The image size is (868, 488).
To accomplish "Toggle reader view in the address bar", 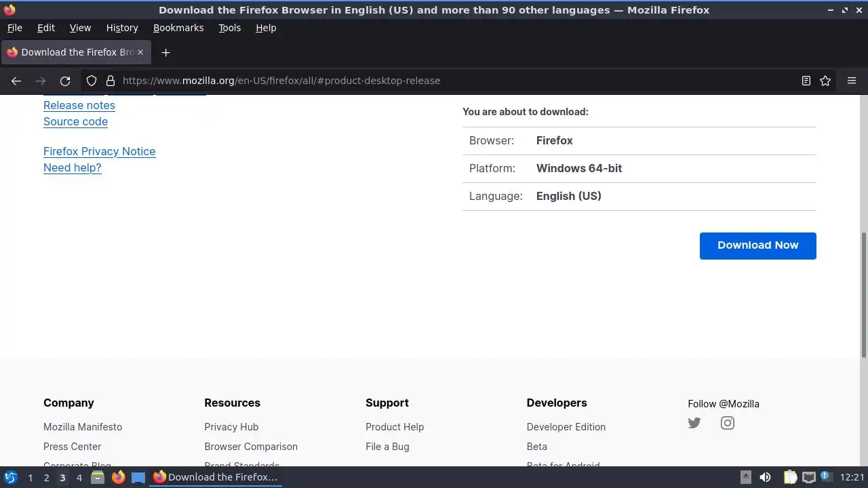I will (x=806, y=81).
